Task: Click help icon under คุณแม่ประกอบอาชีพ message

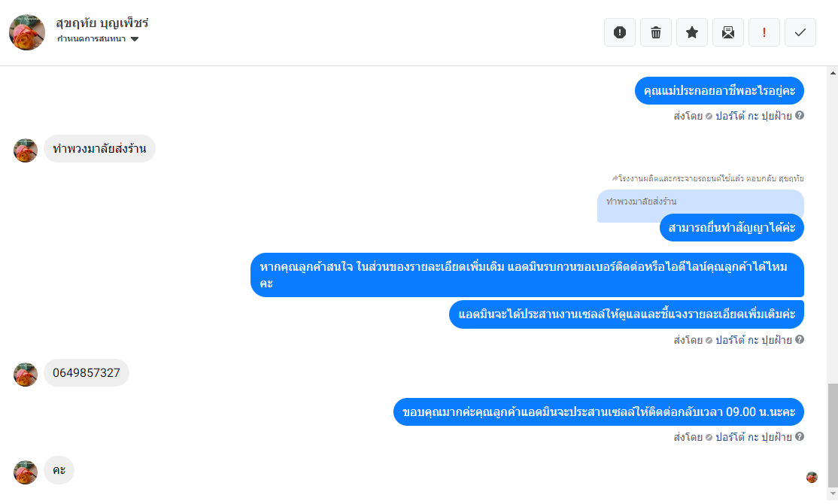Action: pyautogui.click(x=800, y=116)
